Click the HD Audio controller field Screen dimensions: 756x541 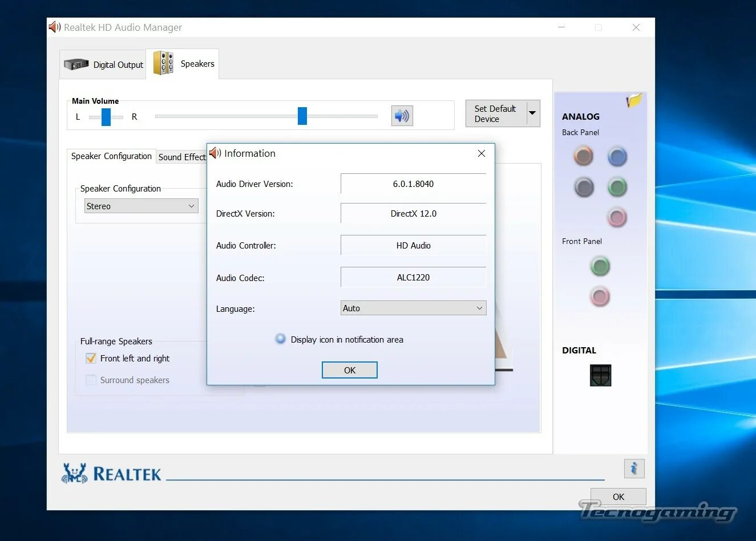pos(413,245)
